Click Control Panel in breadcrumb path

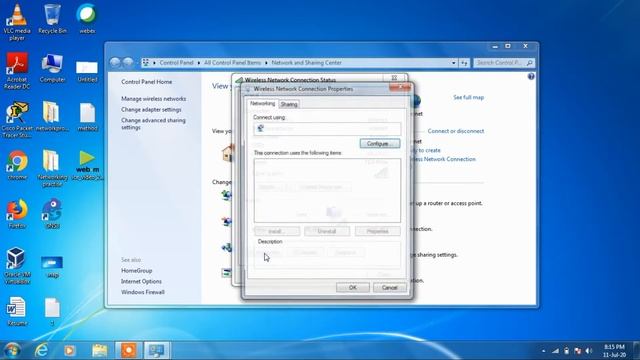(x=176, y=63)
